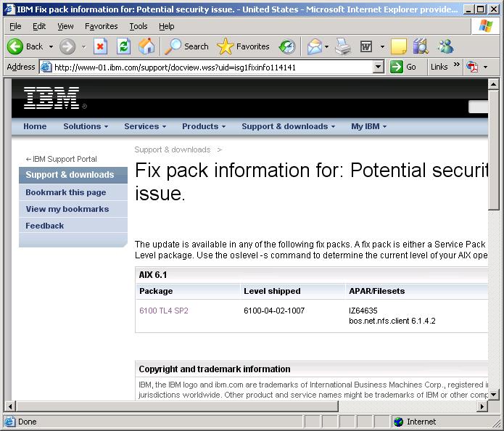Open the Favorites star panel
Viewport: 504px width, 431px height.
tap(244, 46)
